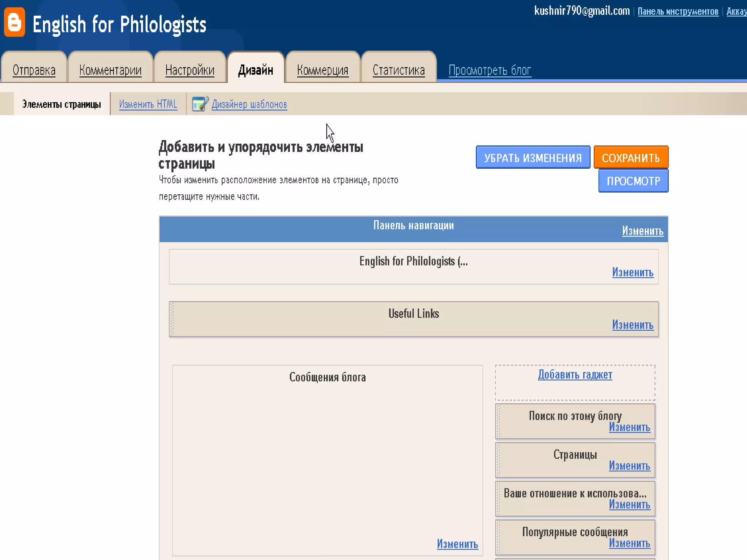The width and height of the screenshot is (747, 560).
Task: Click the Просмотреть блог link
Action: point(489,70)
